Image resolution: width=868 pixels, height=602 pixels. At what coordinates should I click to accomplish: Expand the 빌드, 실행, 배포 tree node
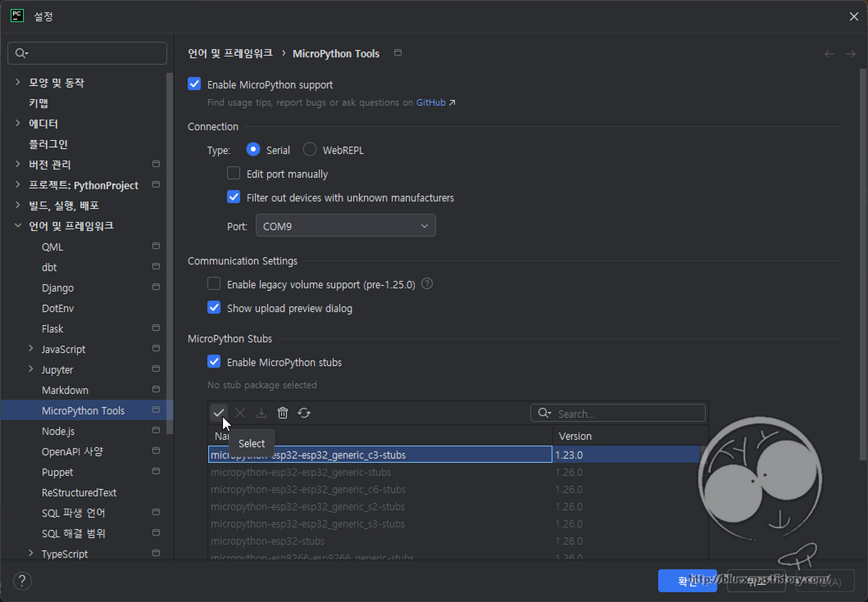(18, 205)
